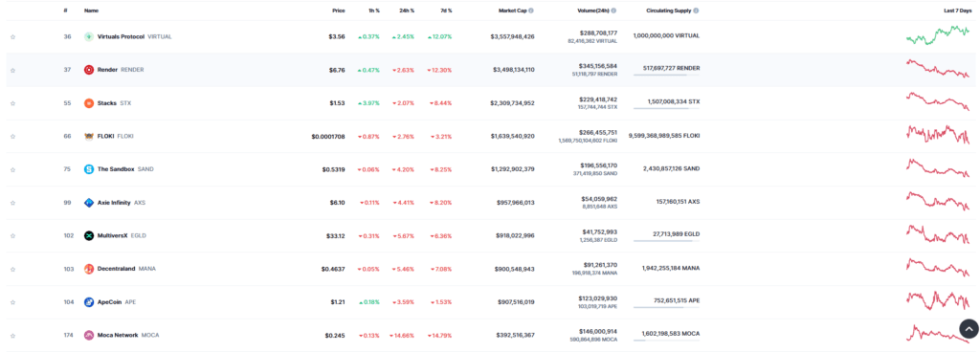Click the Render coin logo
Screen dimensions: 980x352
pos(89,70)
